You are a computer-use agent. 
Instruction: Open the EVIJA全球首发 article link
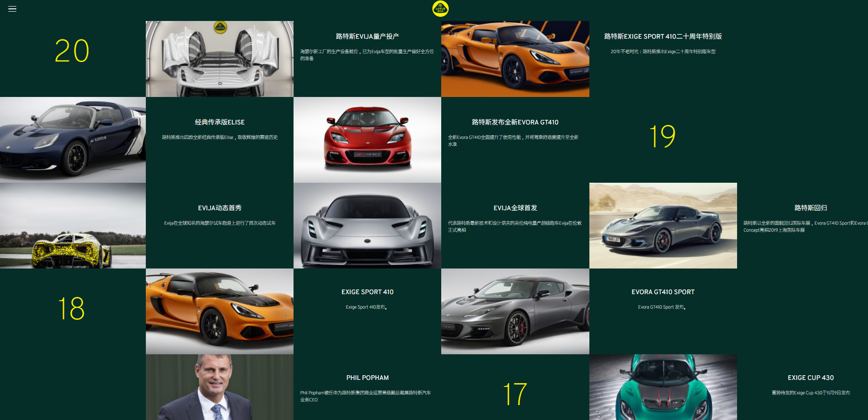(x=515, y=208)
